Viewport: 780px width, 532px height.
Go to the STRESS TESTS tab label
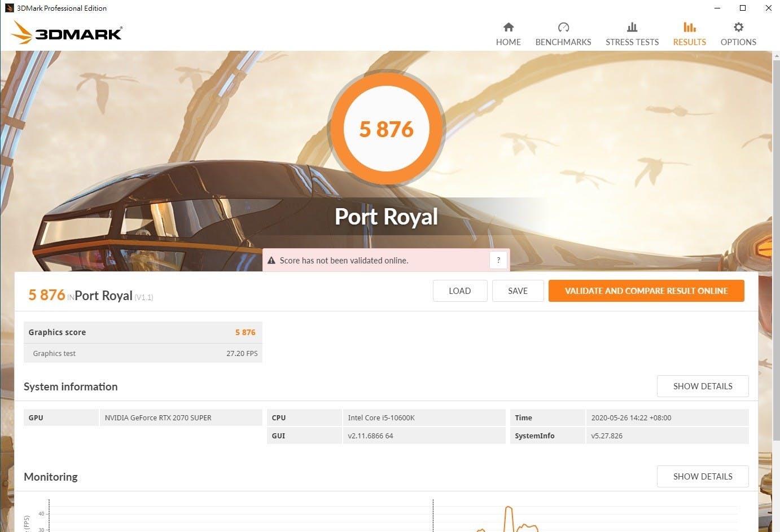(632, 42)
